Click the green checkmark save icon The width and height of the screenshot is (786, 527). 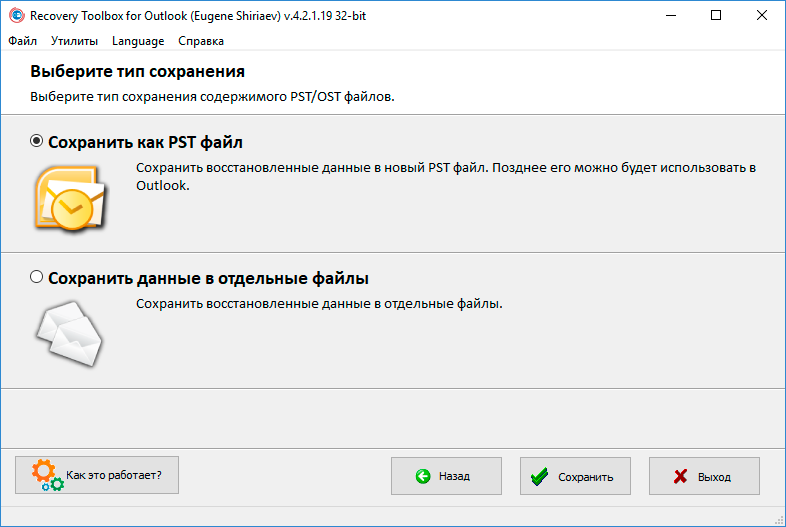tap(539, 476)
